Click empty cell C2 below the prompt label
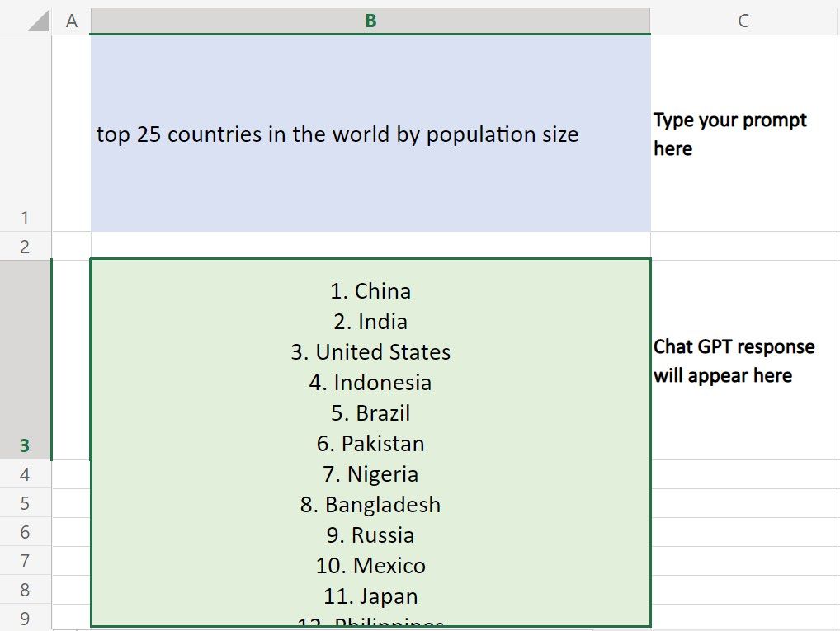The image size is (840, 631). (744, 247)
